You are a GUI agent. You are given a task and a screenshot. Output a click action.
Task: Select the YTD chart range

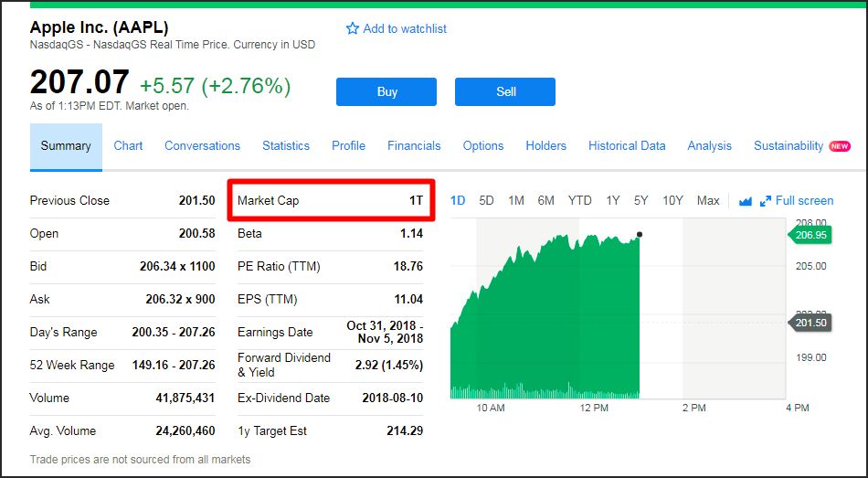(579, 200)
